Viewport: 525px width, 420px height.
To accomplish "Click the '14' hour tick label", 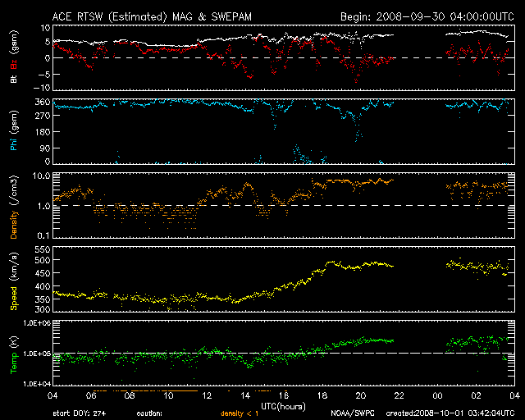I will [245, 396].
